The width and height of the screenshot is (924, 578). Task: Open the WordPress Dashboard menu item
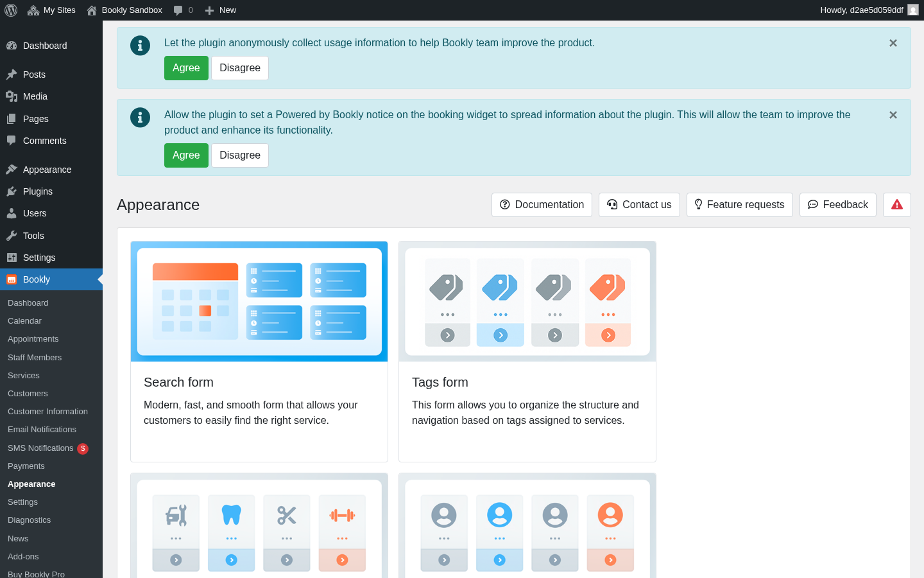51,46
